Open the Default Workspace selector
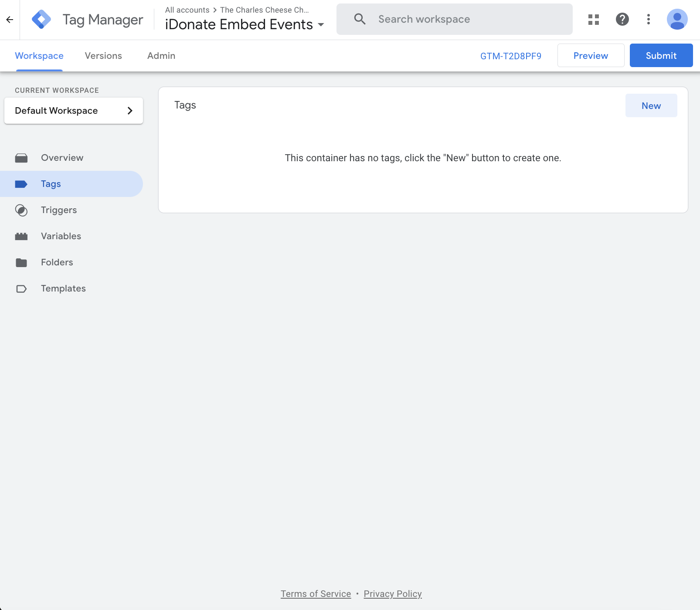 [x=74, y=111]
